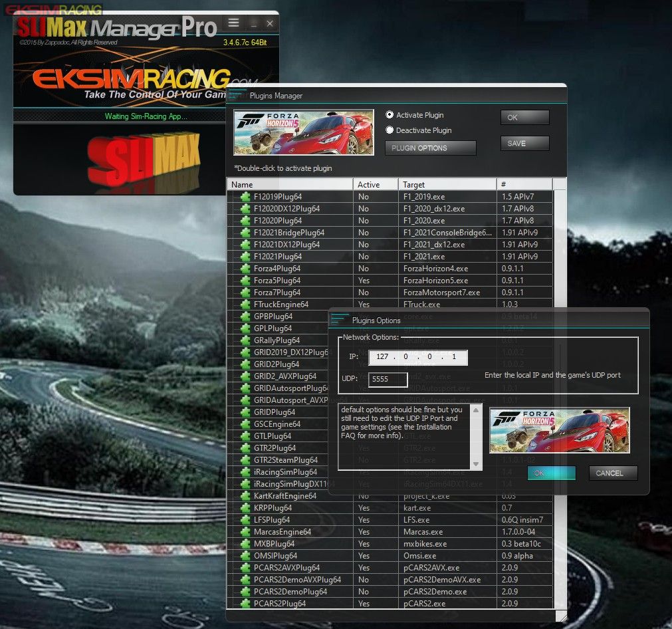Click the GTLPlug64 plugin icon
The width and height of the screenshot is (672, 629).
[245, 436]
